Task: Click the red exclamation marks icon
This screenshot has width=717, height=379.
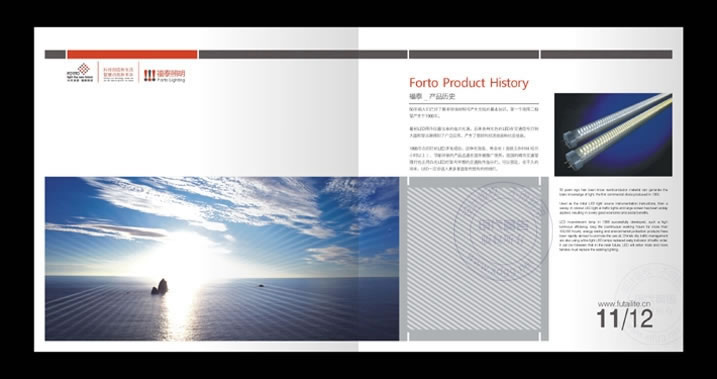Action: tap(150, 75)
